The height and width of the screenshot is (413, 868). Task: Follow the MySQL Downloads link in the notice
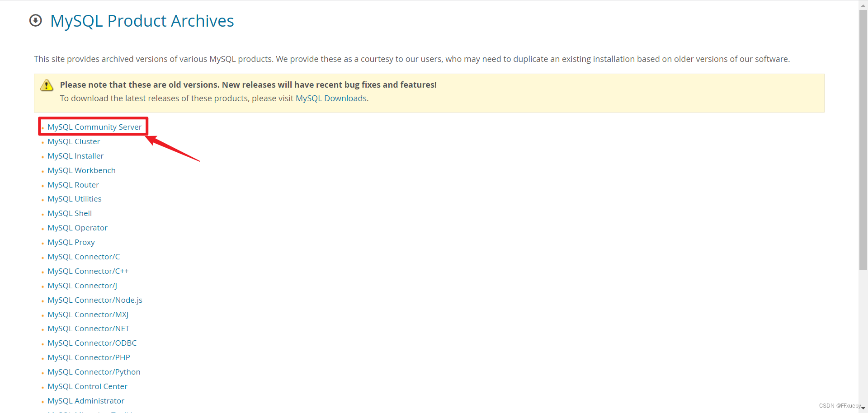click(331, 99)
